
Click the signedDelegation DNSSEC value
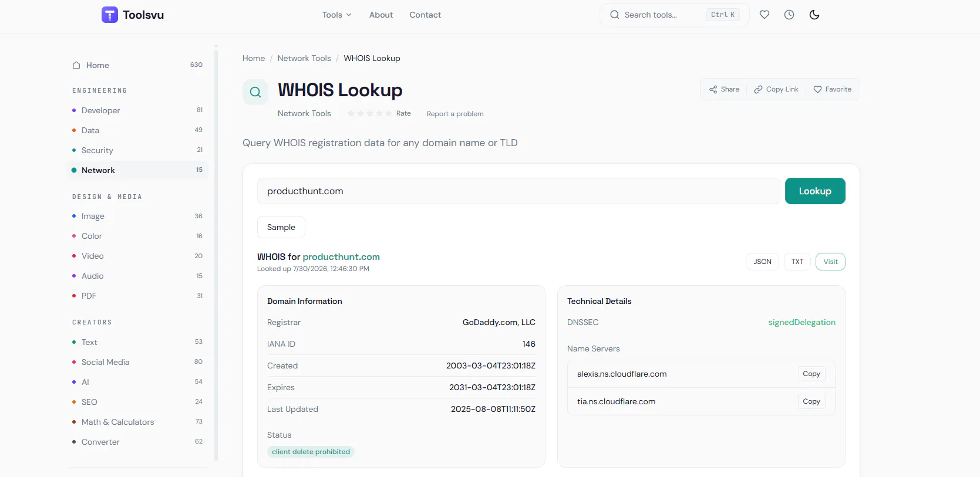point(801,322)
